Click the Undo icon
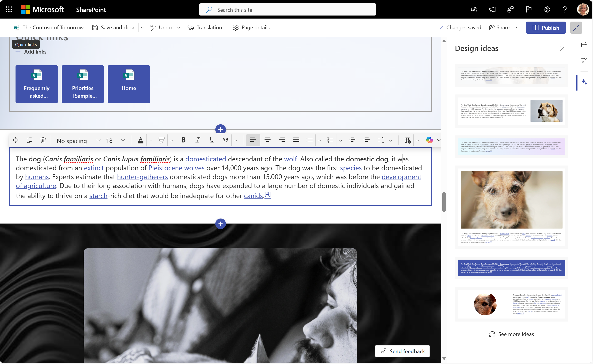This screenshot has height=364, width=593. [x=153, y=27]
